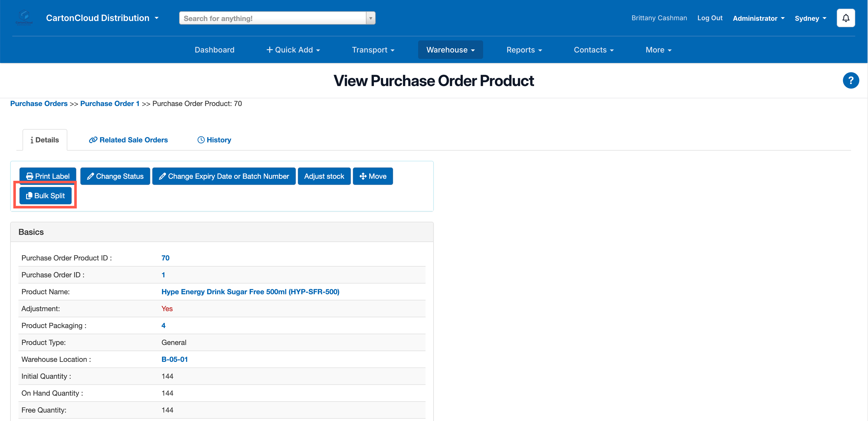Open the Reports menu
Viewport: 868px width, 421px height.
[524, 50]
